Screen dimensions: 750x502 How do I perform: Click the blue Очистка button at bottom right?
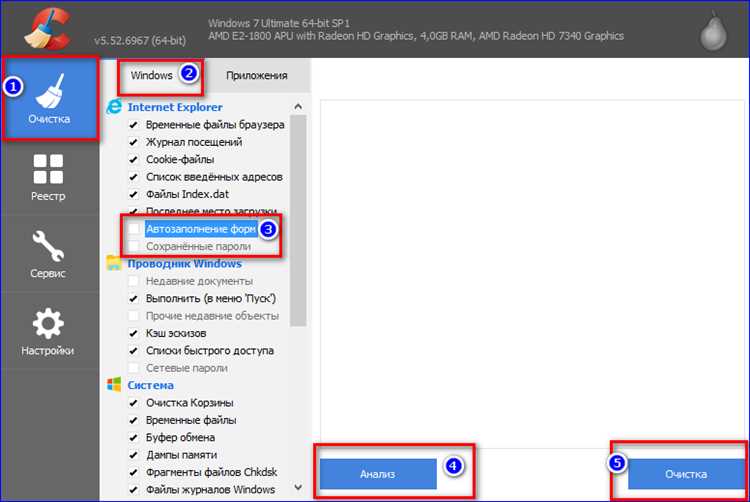click(x=686, y=474)
